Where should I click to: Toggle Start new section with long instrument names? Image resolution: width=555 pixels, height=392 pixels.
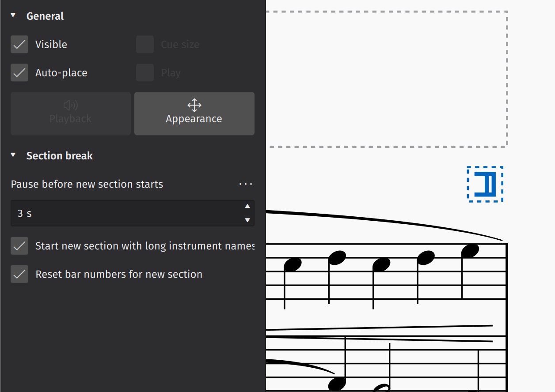coord(19,246)
